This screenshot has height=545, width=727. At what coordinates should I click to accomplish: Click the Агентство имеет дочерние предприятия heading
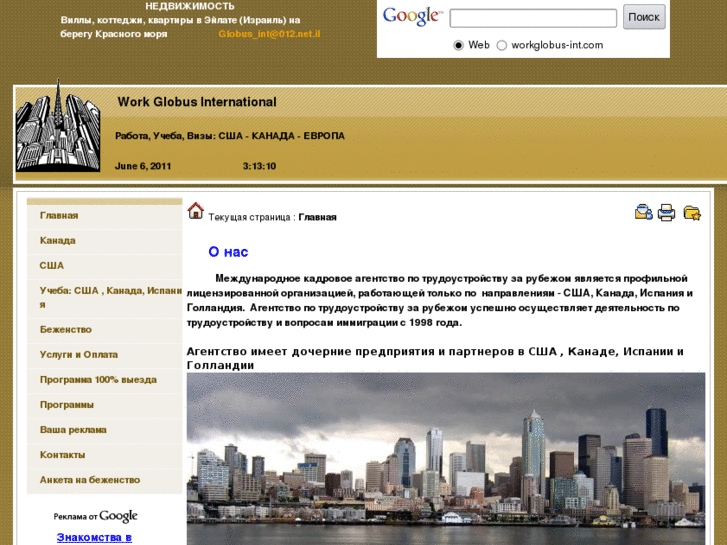[x=435, y=358]
